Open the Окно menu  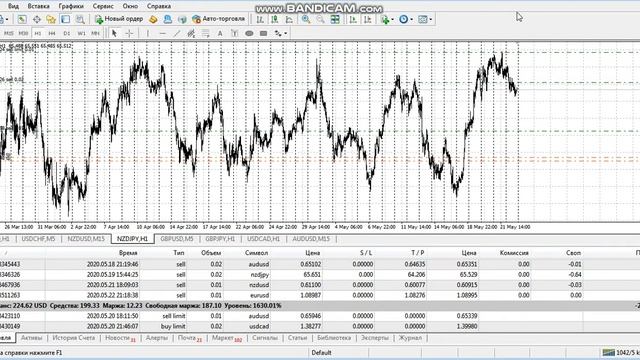pos(130,6)
